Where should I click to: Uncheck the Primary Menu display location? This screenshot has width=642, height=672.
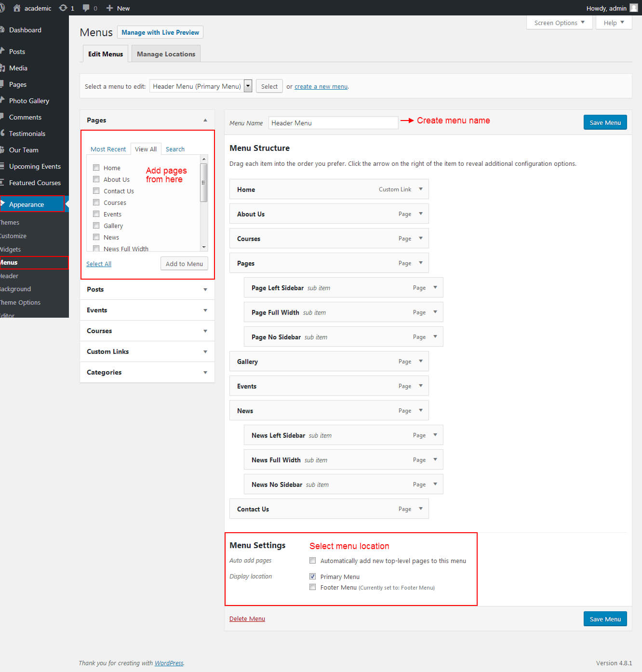tap(313, 577)
